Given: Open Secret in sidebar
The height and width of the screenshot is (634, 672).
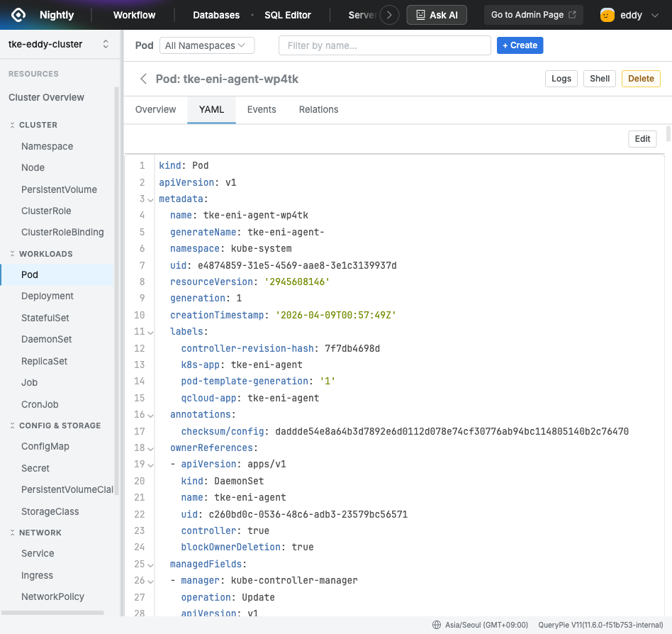Looking at the screenshot, I should pyautogui.click(x=35, y=469).
